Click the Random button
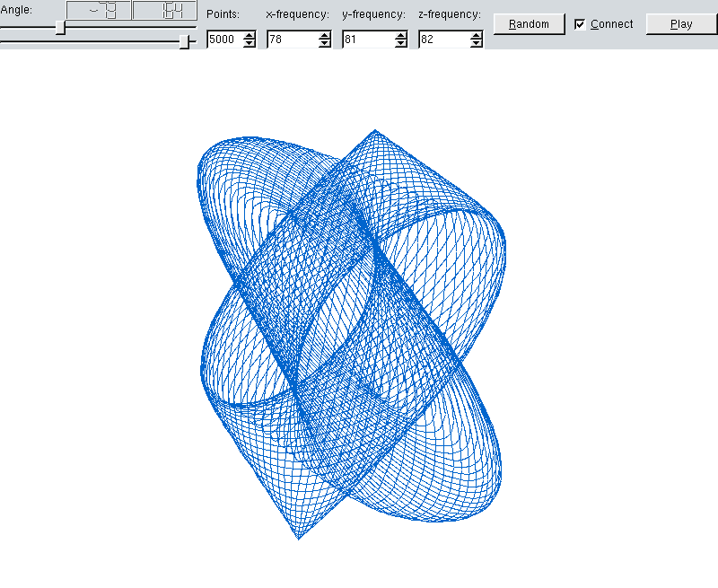 [x=529, y=24]
